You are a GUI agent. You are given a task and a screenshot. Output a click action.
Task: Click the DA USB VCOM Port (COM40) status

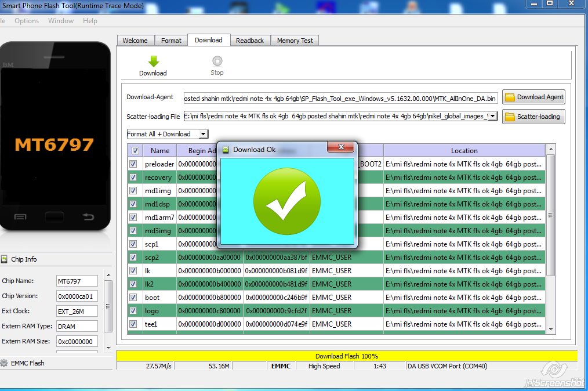click(x=447, y=366)
